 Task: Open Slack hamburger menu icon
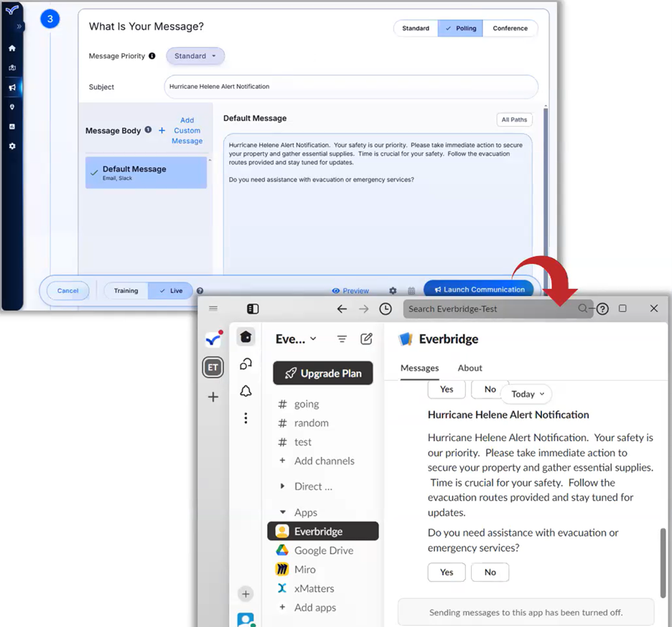coord(213,308)
